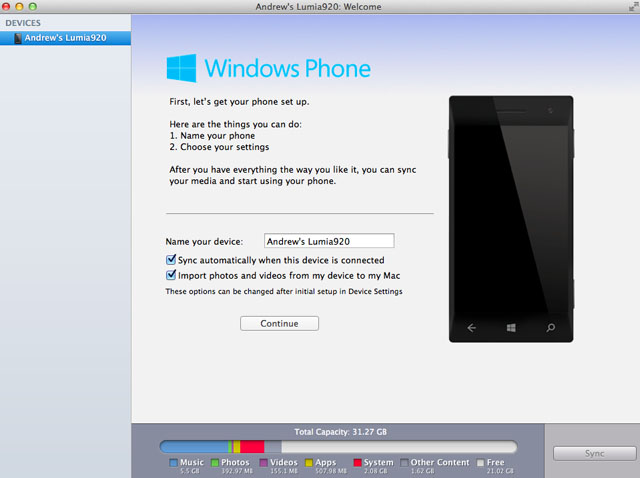This screenshot has height=478, width=640.
Task: Uncheck Sync automatically when this device is connected
Action: (x=171, y=260)
